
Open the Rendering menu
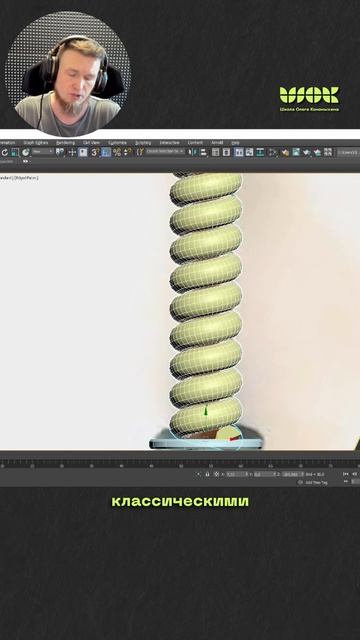pyautogui.click(x=66, y=143)
